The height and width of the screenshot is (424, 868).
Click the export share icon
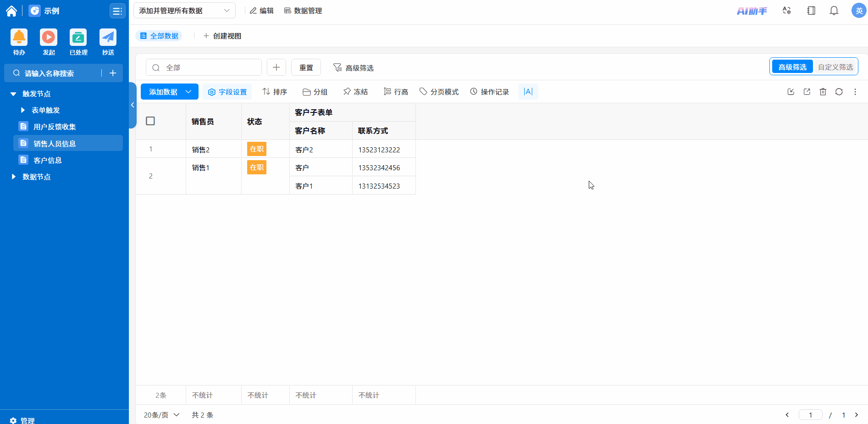[807, 92]
